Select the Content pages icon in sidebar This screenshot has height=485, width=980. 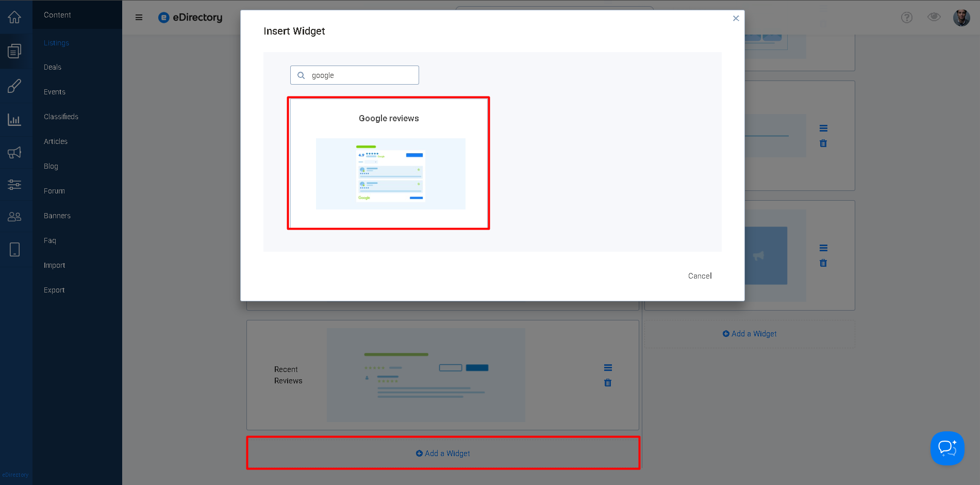pyautogui.click(x=14, y=51)
